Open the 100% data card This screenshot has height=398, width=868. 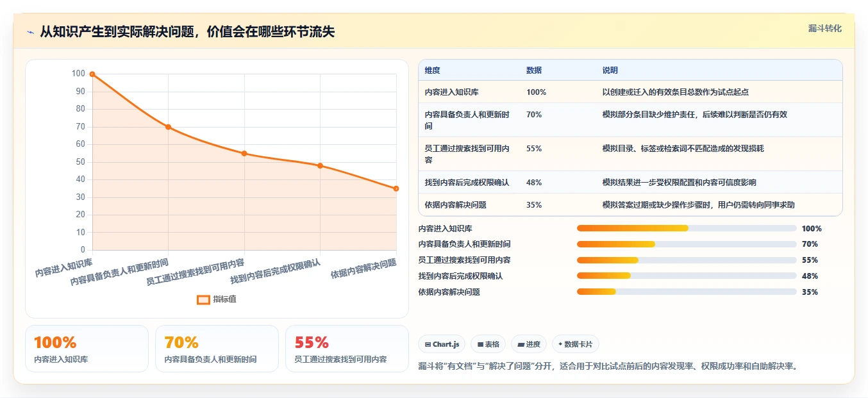[x=87, y=349]
